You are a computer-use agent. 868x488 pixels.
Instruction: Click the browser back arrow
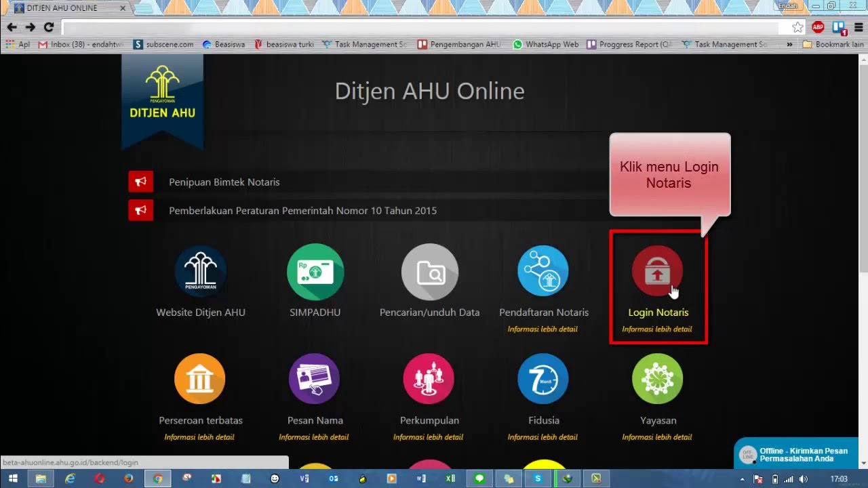12,27
